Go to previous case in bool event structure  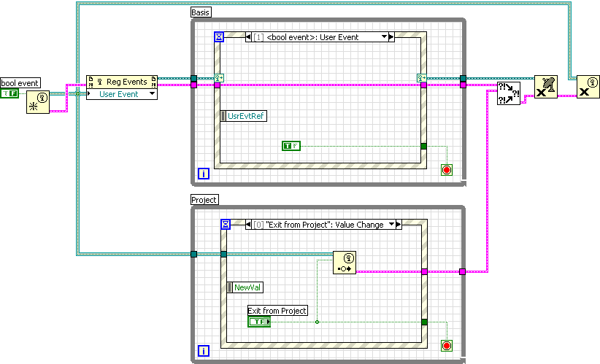[x=248, y=37]
